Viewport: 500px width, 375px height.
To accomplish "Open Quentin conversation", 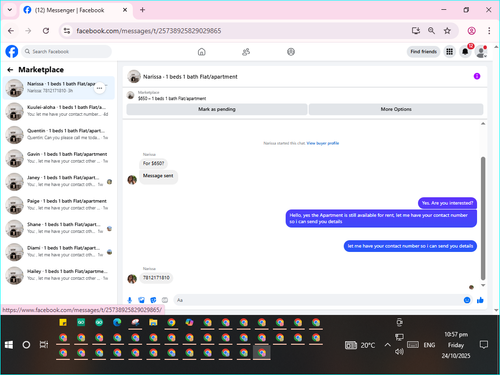I will [x=59, y=134].
